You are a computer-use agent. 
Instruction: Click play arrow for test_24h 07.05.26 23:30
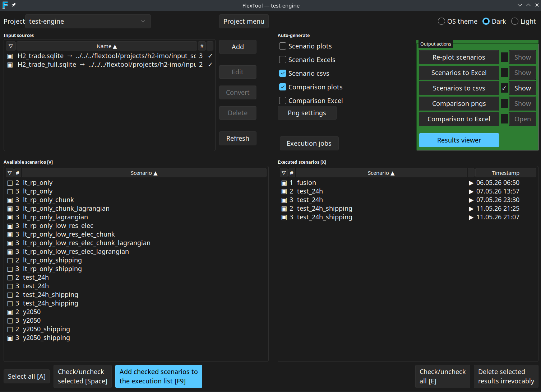(x=471, y=200)
